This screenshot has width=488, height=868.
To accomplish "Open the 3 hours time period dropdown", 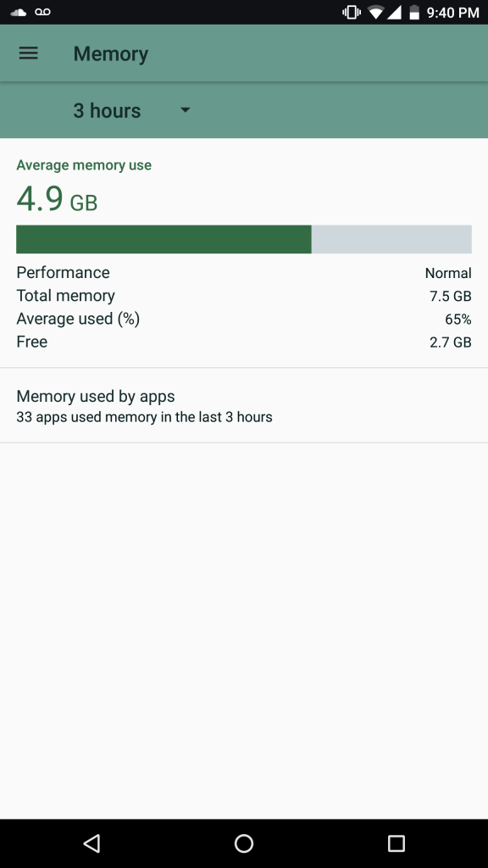I will [106, 110].
